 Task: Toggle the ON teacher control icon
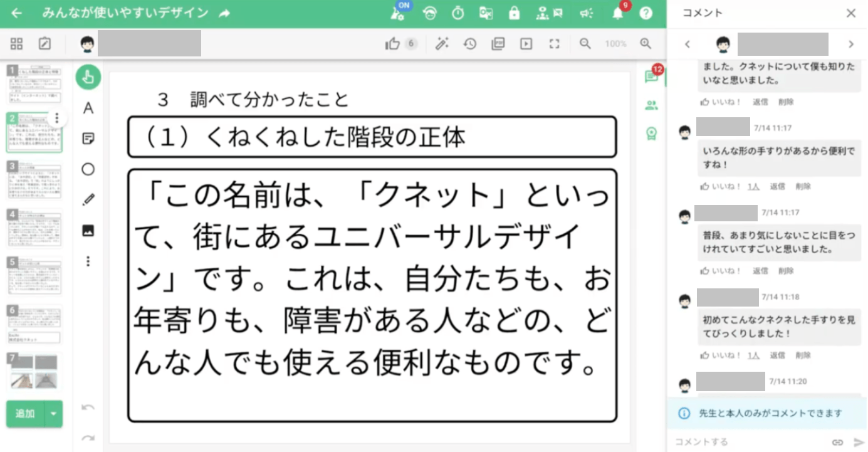pos(399,13)
